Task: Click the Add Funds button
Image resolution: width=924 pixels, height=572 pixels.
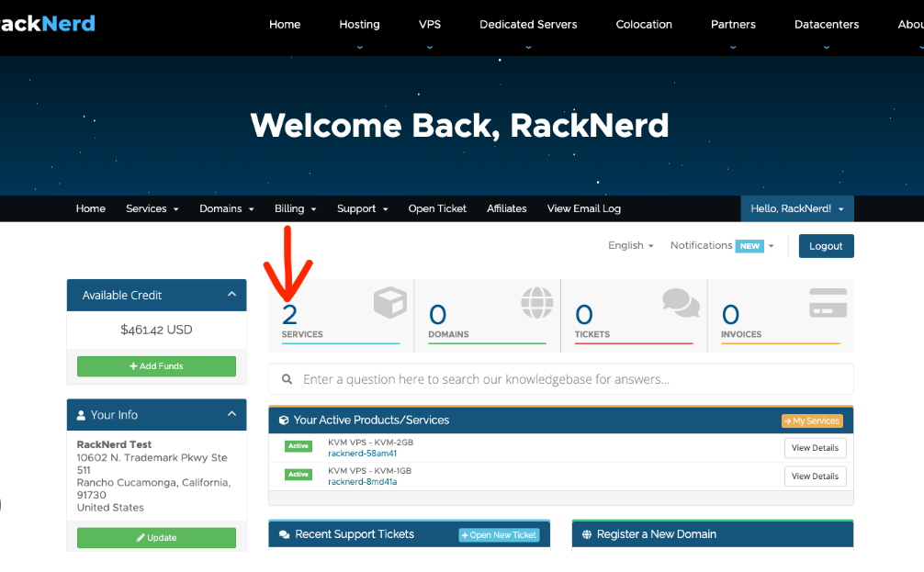Action: [x=157, y=366]
